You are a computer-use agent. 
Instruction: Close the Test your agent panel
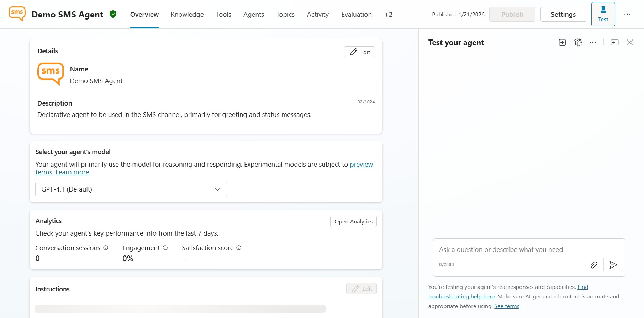(x=630, y=43)
